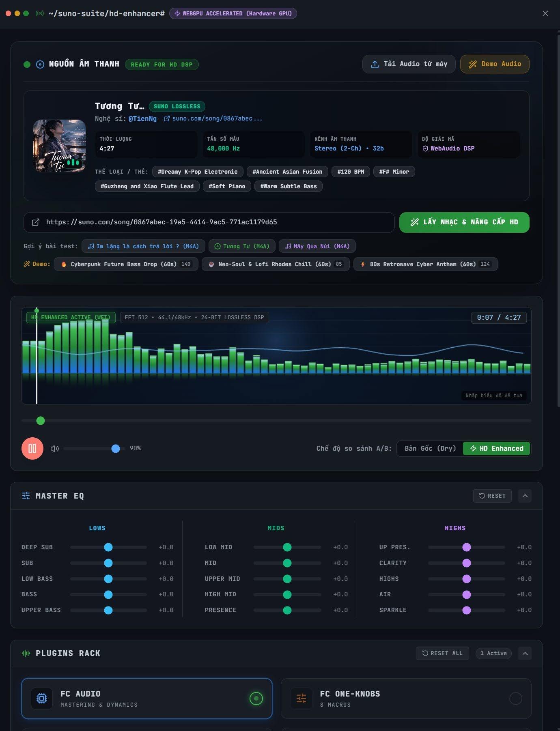560x731 pixels.
Task: Click the green macOS zoom dot
Action: (x=26, y=13)
